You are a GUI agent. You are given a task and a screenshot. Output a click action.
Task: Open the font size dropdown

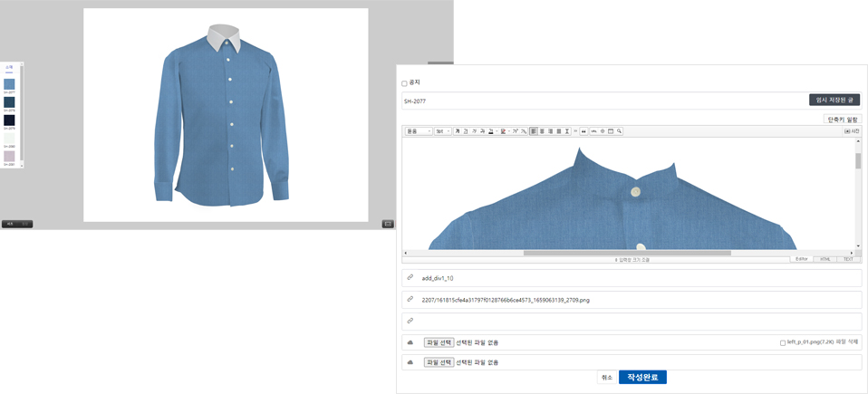coord(442,131)
